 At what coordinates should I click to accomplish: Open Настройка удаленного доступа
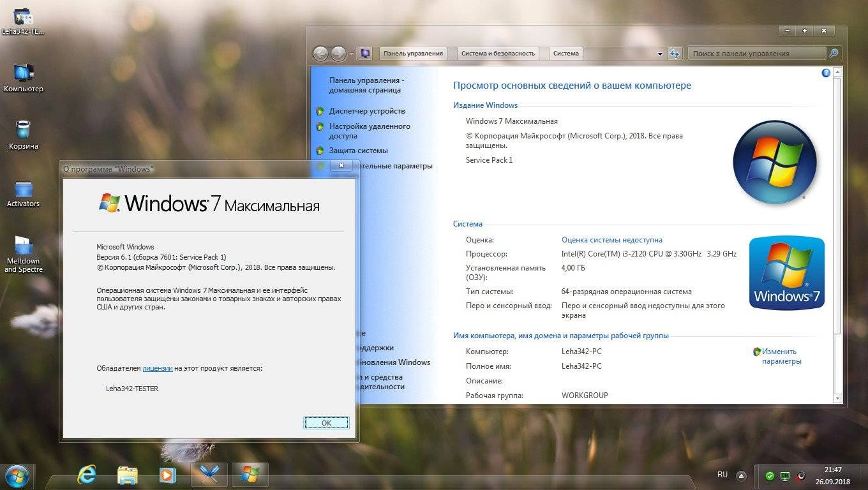(370, 131)
